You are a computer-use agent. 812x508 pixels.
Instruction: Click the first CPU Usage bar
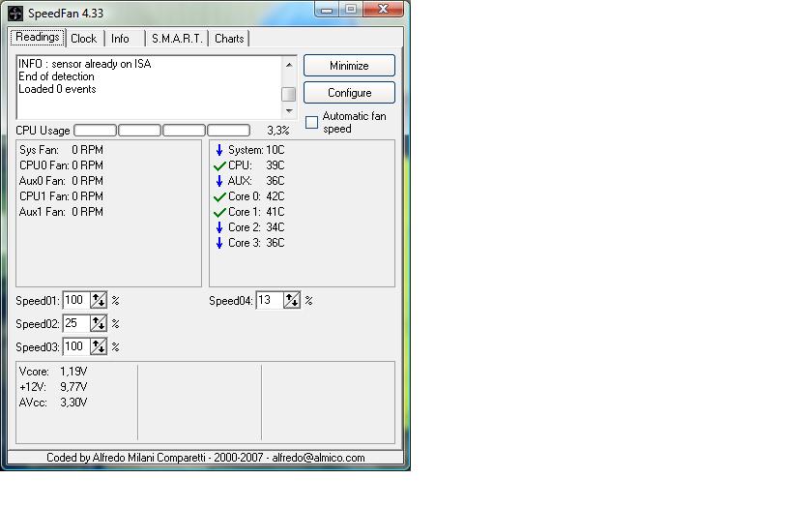[96, 130]
